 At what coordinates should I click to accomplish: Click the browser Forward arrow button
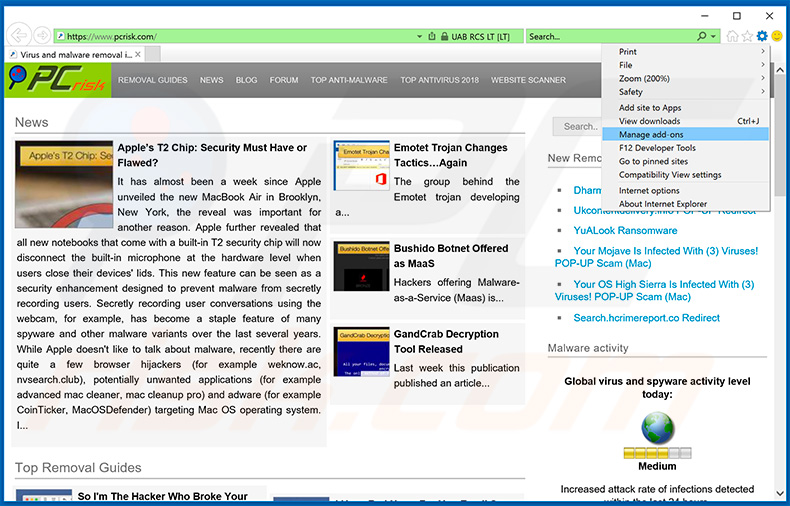[42, 36]
